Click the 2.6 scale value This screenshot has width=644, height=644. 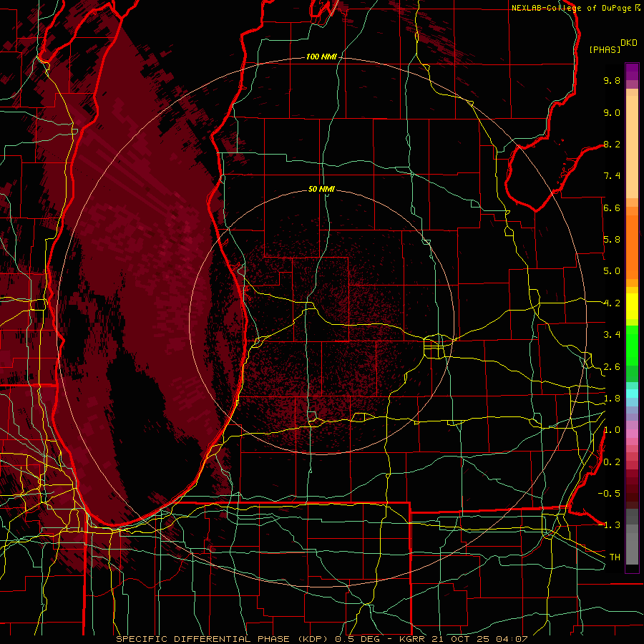click(612, 367)
